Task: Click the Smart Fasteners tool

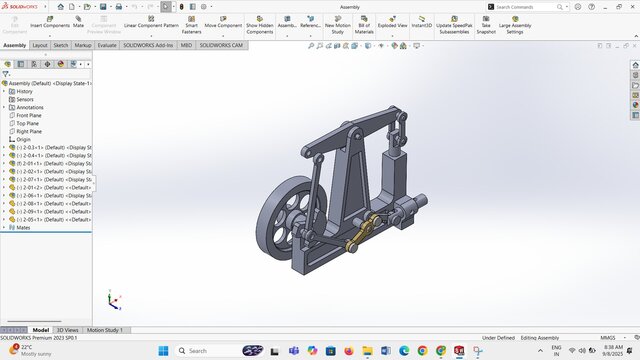Action: 191,25
